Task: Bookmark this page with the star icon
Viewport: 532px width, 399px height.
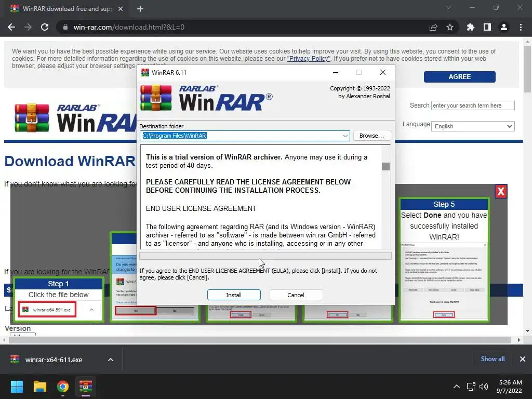Action: tap(450, 27)
